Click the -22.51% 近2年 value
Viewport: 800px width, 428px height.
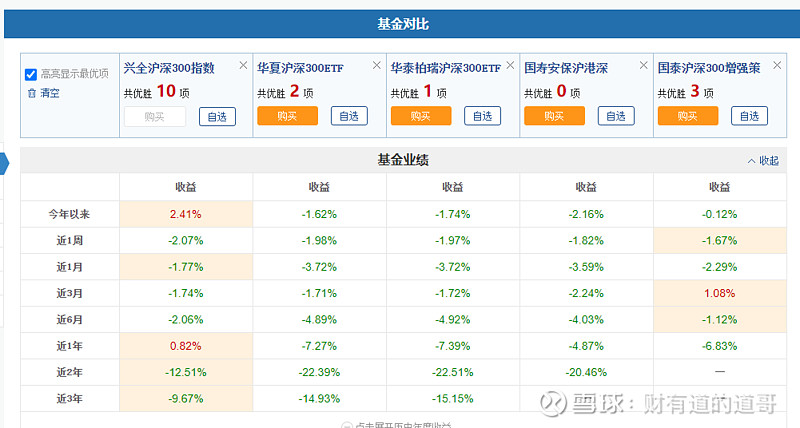pyautogui.click(x=453, y=372)
